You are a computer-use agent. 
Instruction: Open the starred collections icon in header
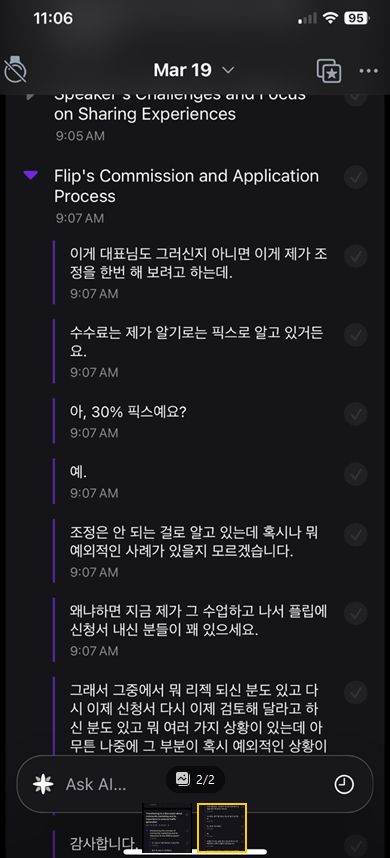coord(329,71)
